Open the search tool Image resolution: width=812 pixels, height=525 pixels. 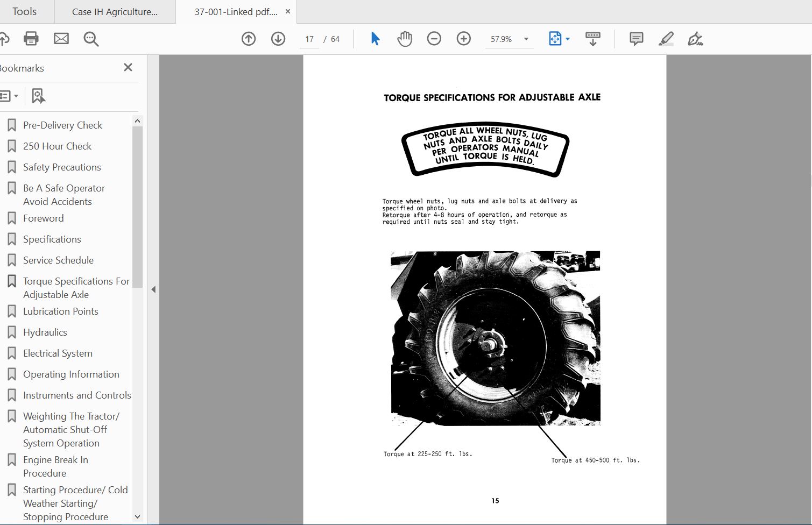(x=90, y=38)
